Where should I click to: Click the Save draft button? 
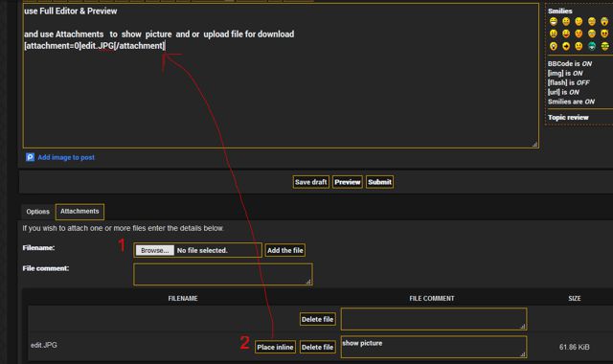click(x=310, y=182)
